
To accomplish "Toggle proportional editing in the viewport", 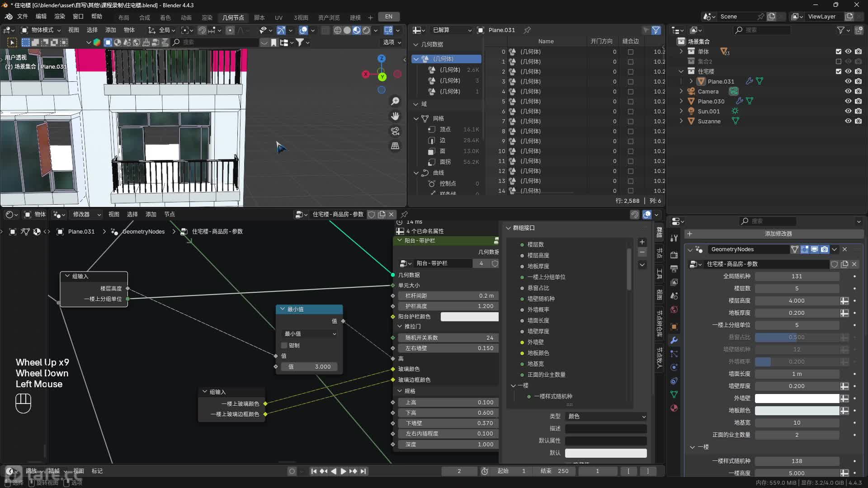I will tap(230, 30).
